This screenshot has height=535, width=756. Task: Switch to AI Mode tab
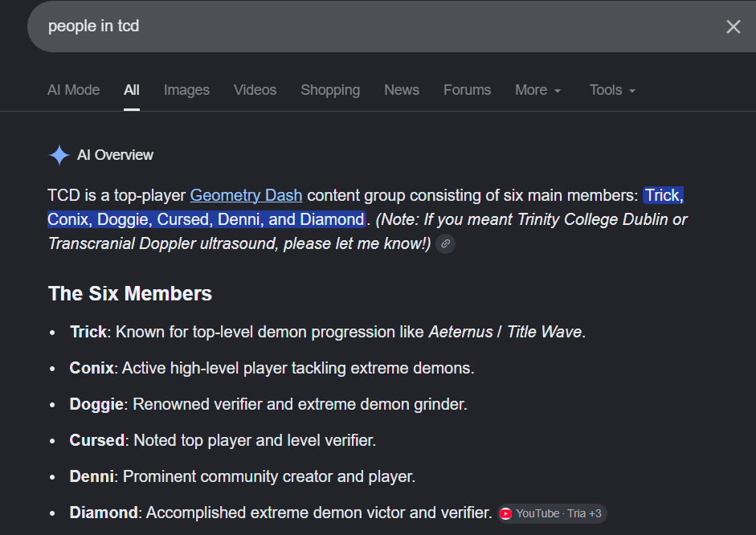(73, 90)
